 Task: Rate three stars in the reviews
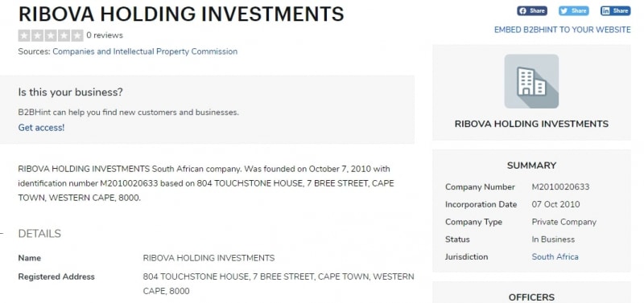(51, 35)
